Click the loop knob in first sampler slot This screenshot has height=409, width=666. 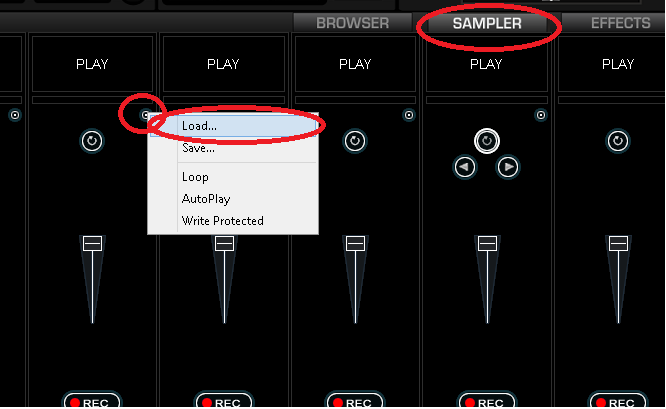[x=92, y=141]
